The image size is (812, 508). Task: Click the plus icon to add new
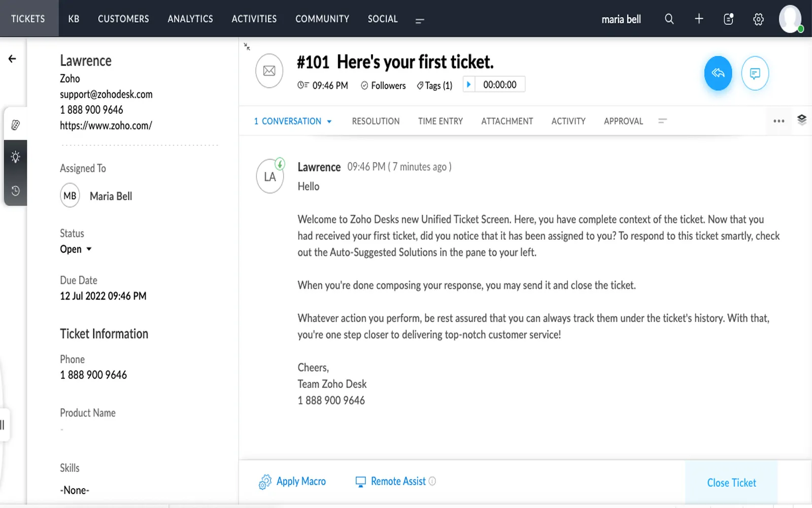tap(699, 19)
